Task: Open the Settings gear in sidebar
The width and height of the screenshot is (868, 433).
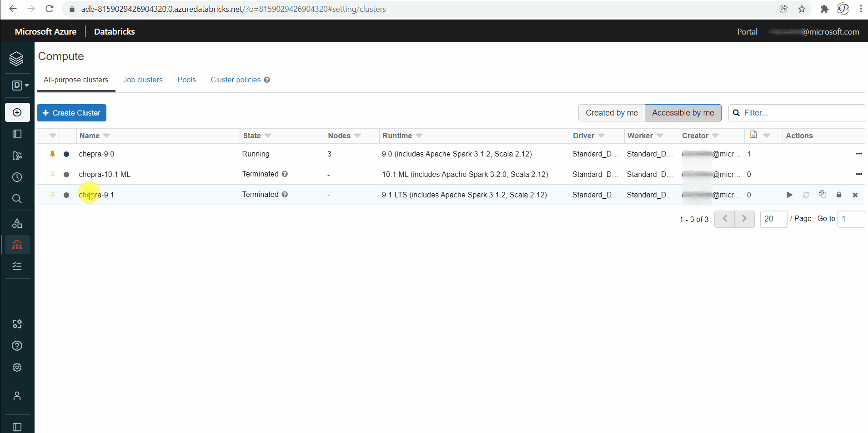Action: (x=17, y=367)
